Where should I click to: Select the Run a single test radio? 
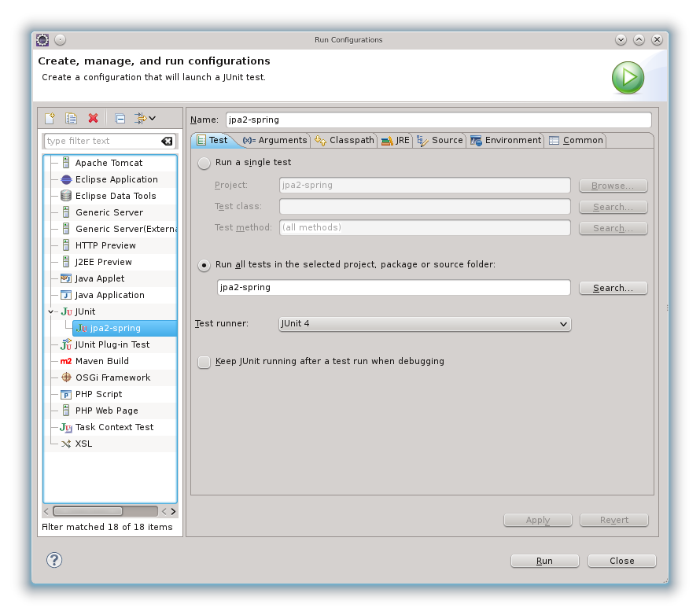pyautogui.click(x=204, y=163)
